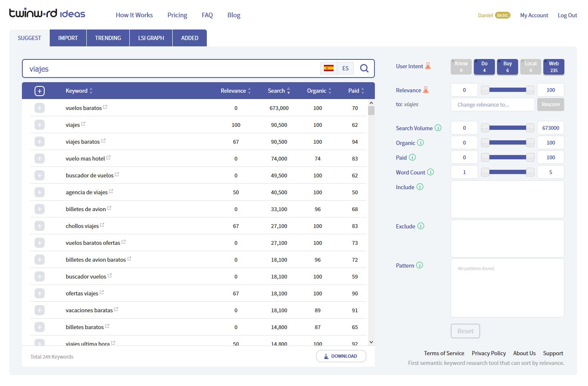Add keyword 'agencia de viajes' with plus icon
This screenshot has width=588, height=386.
pos(40,192)
